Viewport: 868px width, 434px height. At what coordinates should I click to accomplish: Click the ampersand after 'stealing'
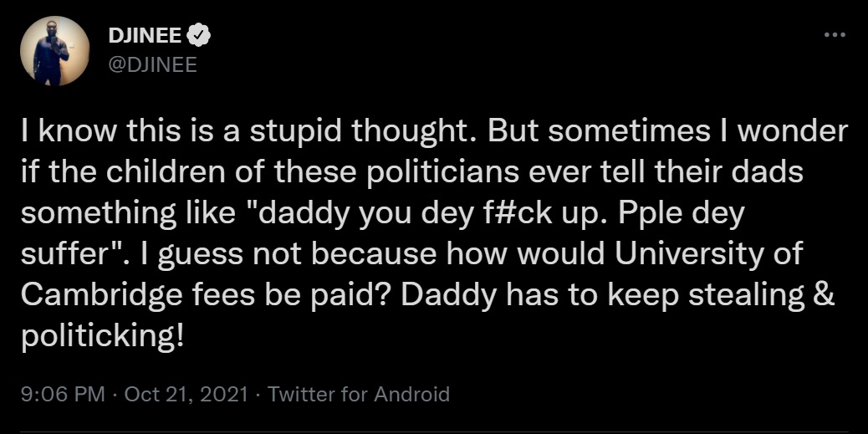tap(825, 296)
